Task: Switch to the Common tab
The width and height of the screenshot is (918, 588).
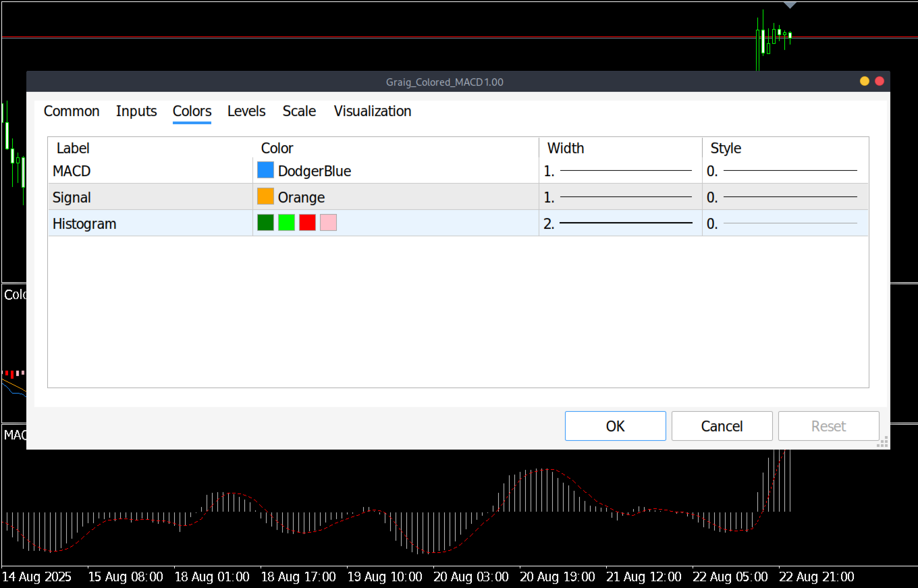Action: click(72, 111)
